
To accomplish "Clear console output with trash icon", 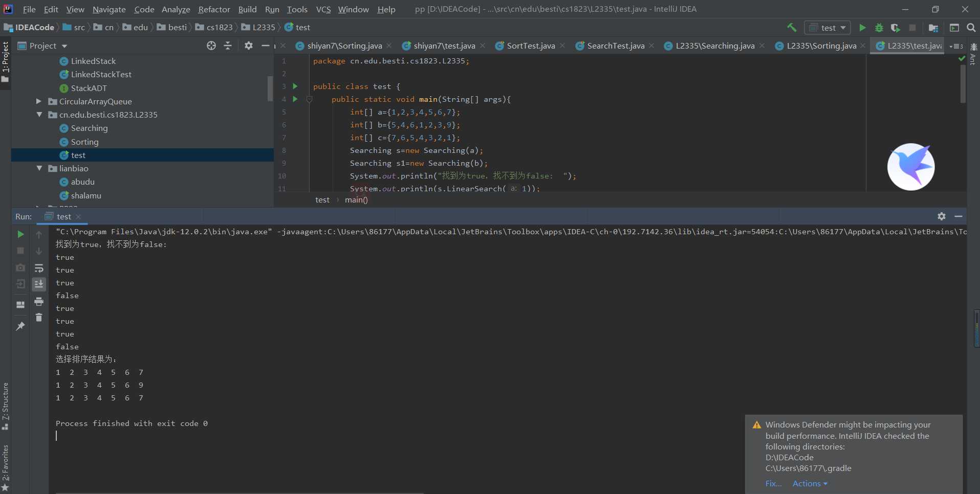I will pyautogui.click(x=39, y=318).
